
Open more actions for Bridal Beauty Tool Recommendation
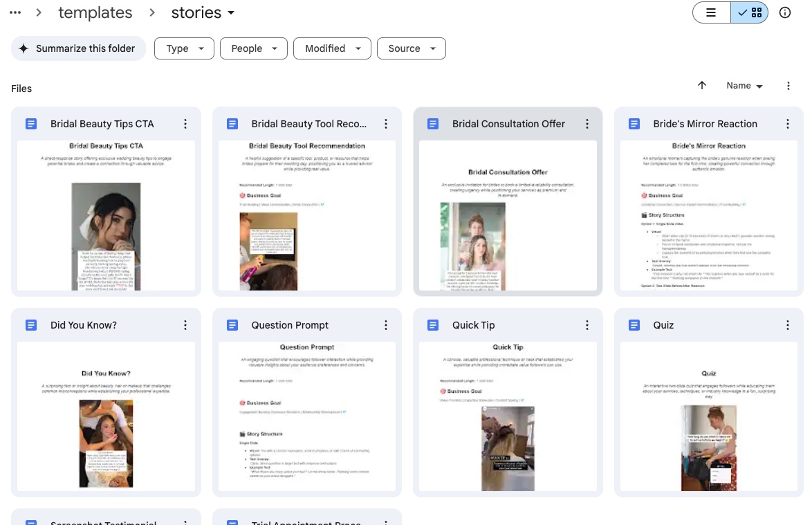point(386,124)
